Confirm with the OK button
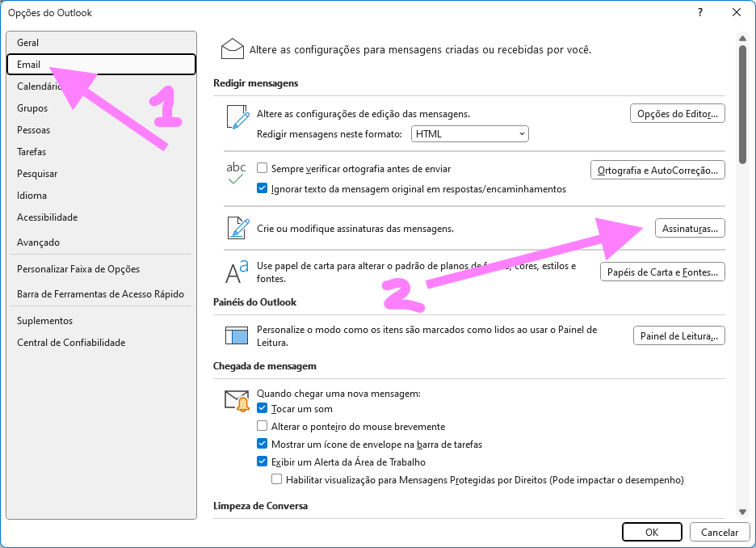The width and height of the screenshot is (756, 548). click(652, 532)
